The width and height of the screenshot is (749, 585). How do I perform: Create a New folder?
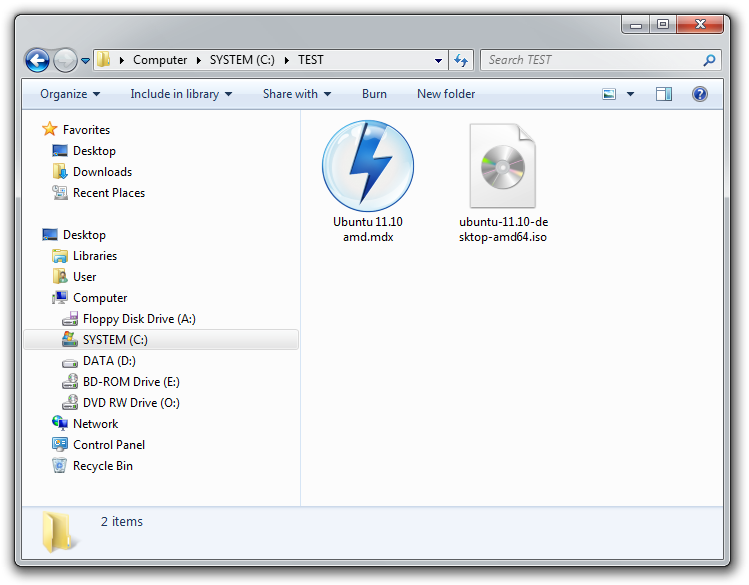pyautogui.click(x=446, y=94)
